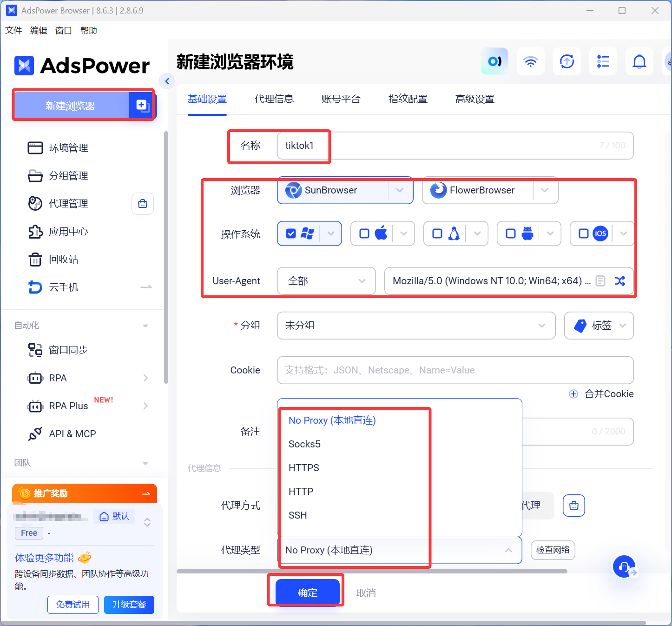Image resolution: width=672 pixels, height=626 pixels.
Task: Open the 标签 tag dropdown
Action: tap(599, 326)
